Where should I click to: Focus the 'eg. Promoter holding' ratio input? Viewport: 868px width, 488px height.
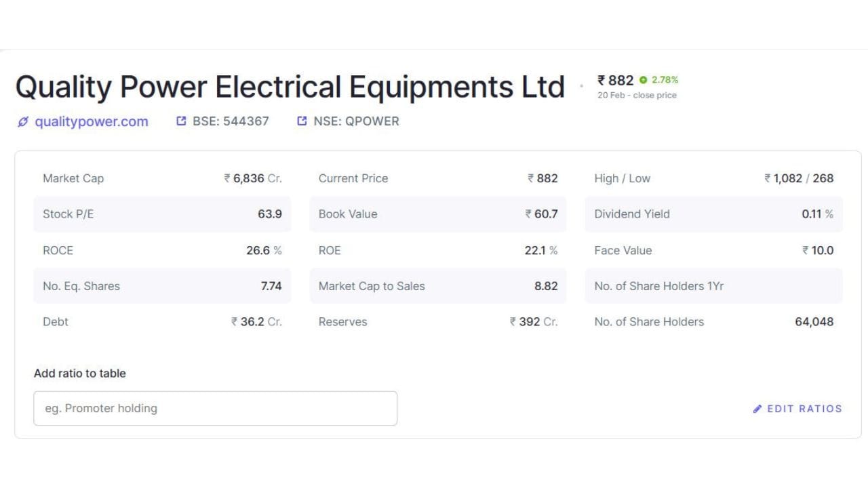coord(215,408)
